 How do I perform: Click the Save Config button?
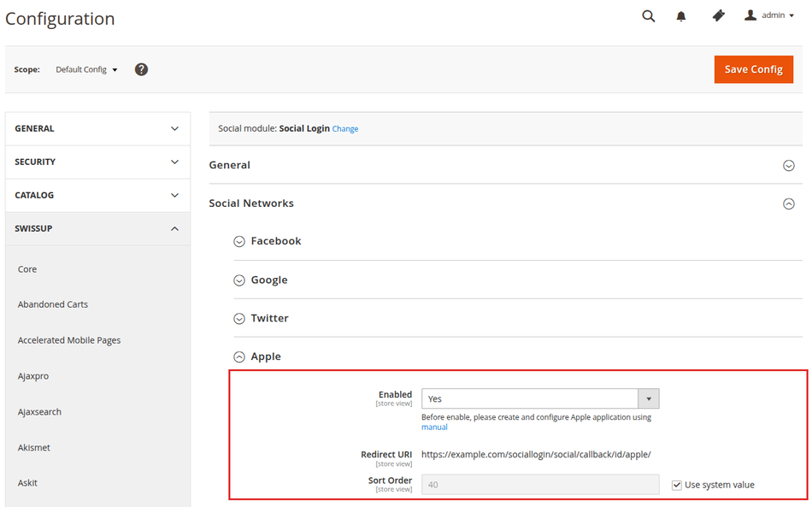click(754, 69)
